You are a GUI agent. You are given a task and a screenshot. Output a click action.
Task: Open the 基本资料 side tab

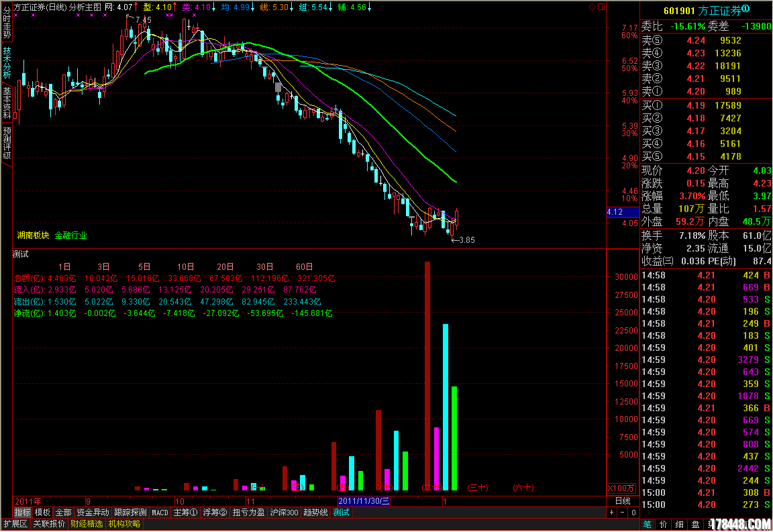tap(7, 103)
